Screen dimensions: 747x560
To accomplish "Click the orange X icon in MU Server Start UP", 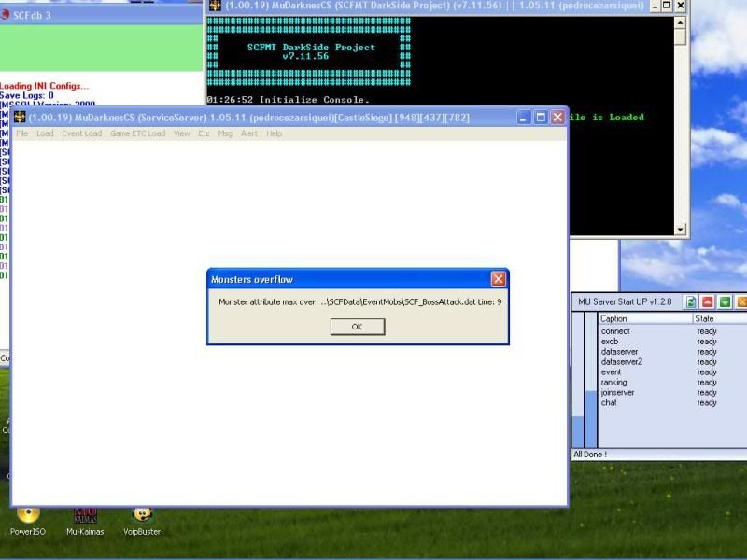I will tap(741, 301).
